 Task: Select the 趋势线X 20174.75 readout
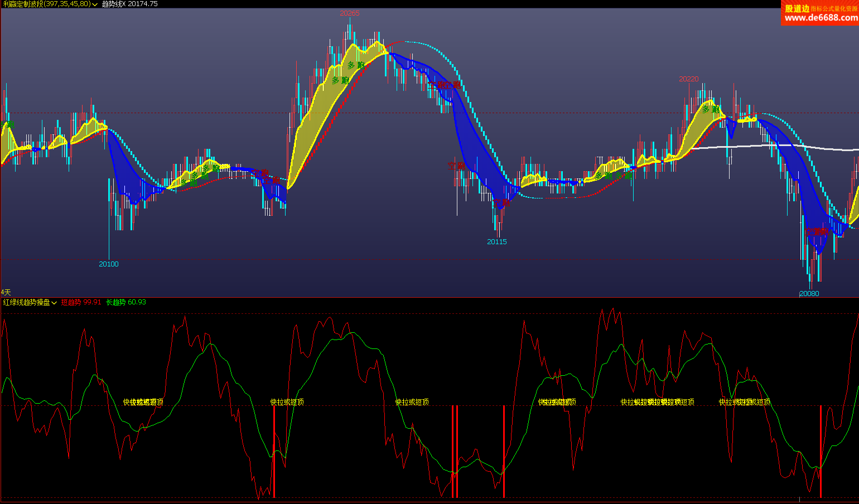tap(129, 4)
